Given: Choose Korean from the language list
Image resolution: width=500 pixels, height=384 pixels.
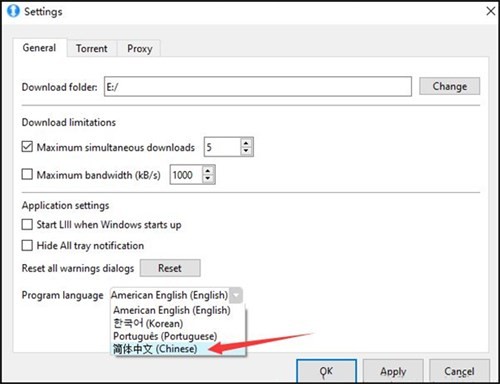Looking at the screenshot, I should pos(178,323).
